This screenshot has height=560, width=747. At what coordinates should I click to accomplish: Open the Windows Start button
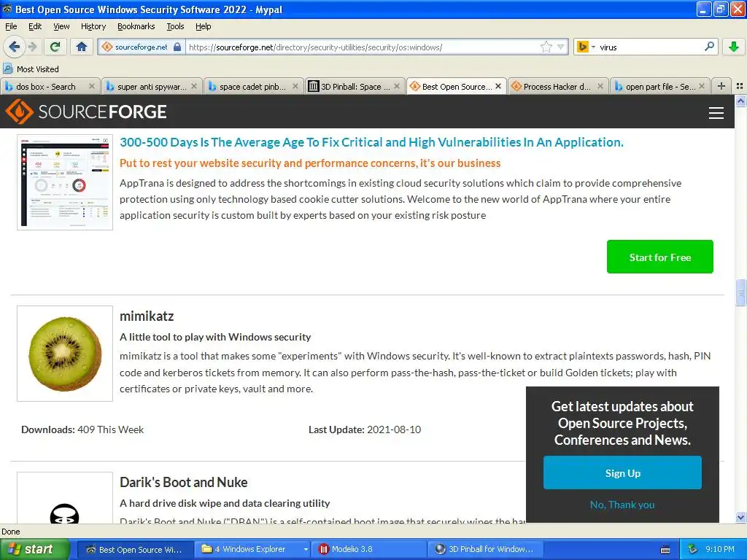click(35, 549)
